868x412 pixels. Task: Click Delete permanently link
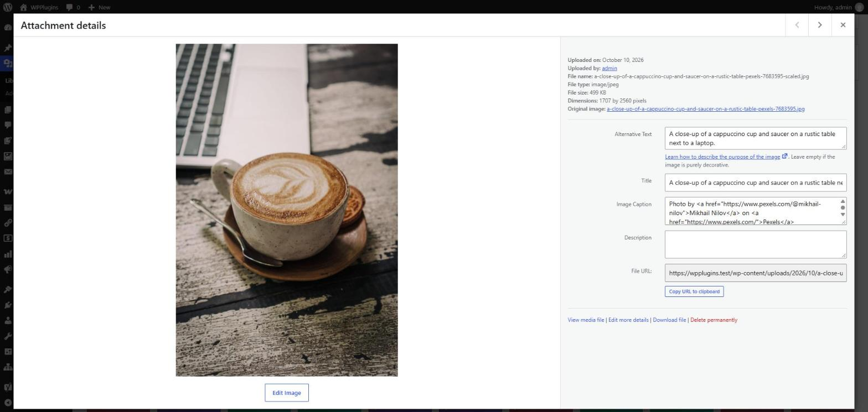tap(714, 320)
